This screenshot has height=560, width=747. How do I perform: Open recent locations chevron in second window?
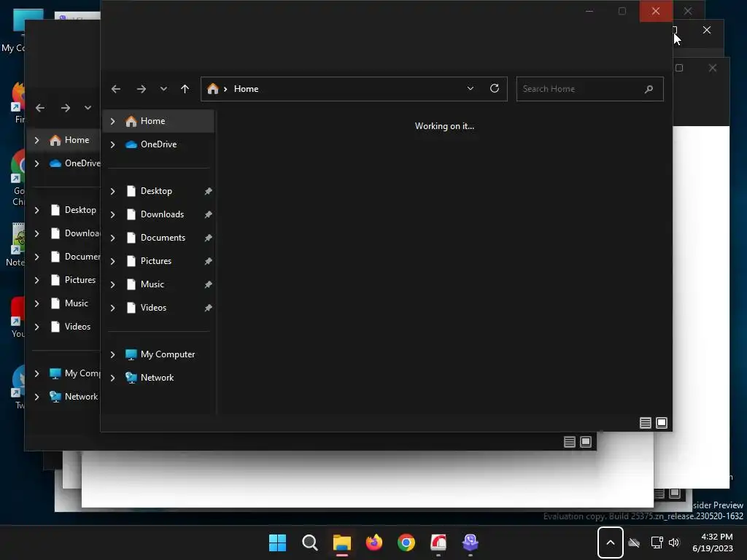tap(88, 108)
